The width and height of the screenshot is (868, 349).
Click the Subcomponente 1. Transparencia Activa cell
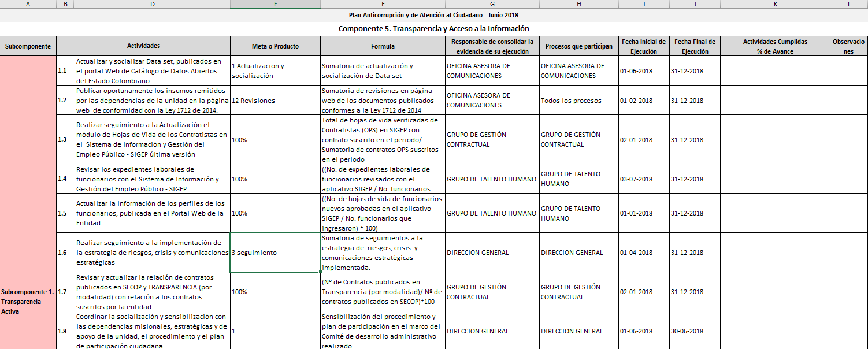click(28, 296)
